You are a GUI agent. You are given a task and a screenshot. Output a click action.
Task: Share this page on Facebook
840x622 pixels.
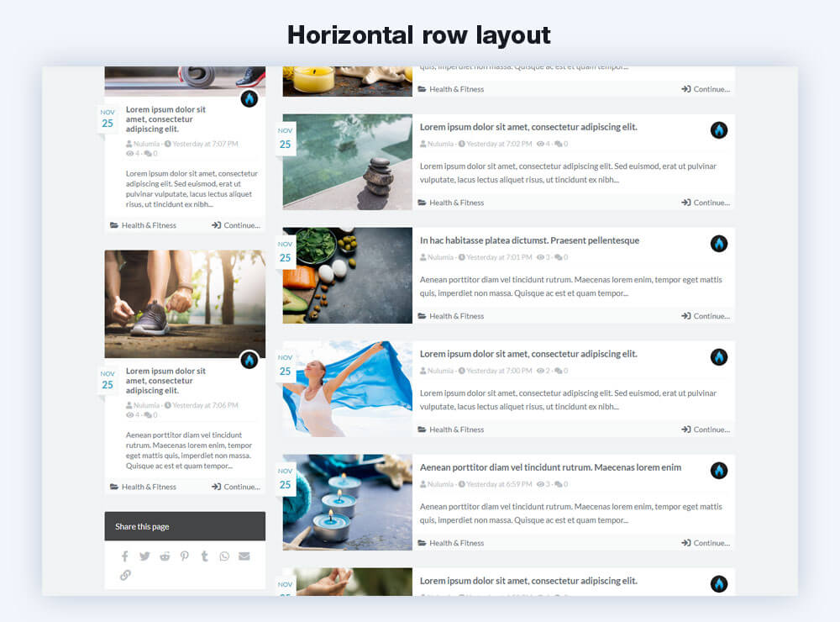(x=125, y=556)
